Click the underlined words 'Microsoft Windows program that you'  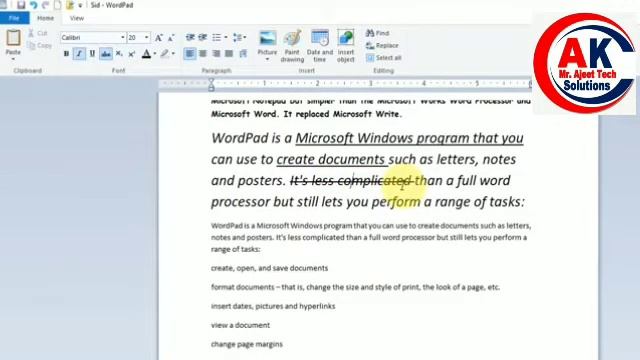click(409, 138)
